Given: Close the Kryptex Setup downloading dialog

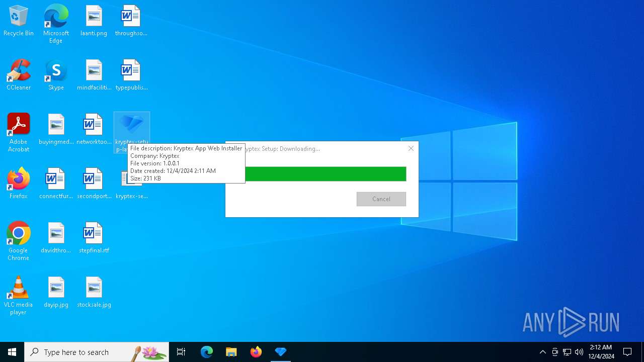Looking at the screenshot, I should click(x=411, y=148).
